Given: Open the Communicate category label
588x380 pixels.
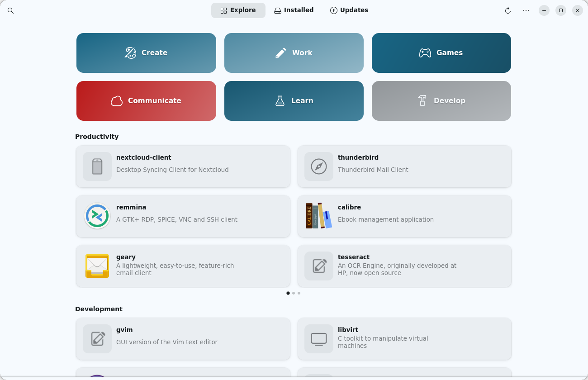Looking at the screenshot, I should pyautogui.click(x=155, y=101).
